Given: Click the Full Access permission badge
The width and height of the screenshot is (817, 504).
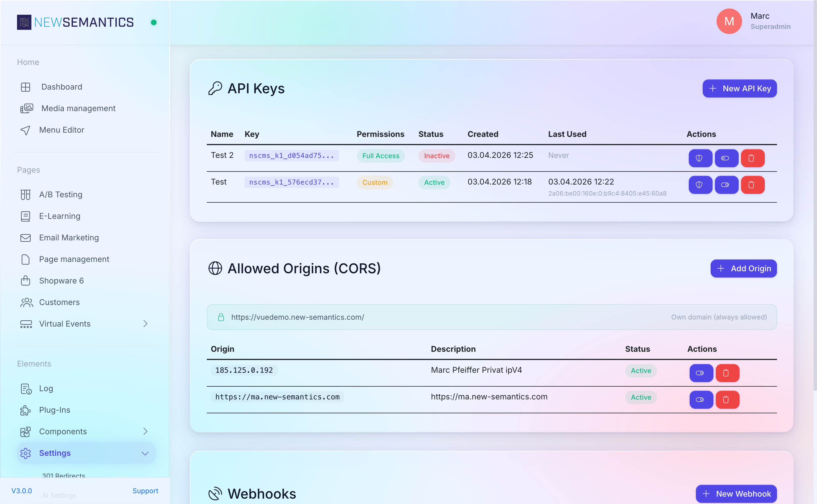Looking at the screenshot, I should click(x=381, y=156).
